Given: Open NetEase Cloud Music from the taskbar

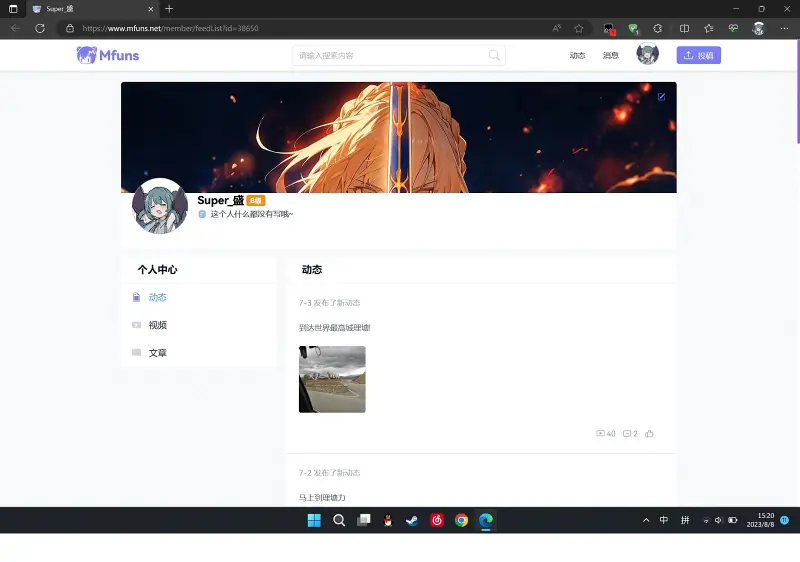Looking at the screenshot, I should click(437, 520).
